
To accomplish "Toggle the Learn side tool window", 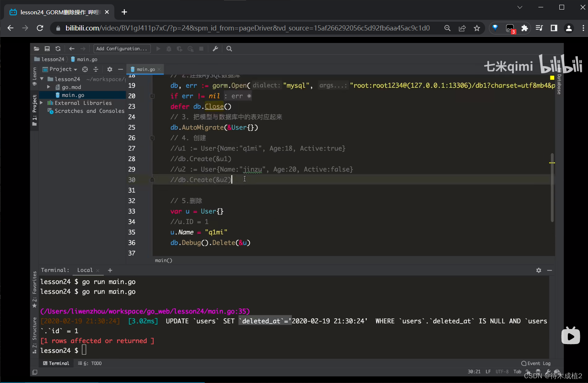I will point(35,76).
